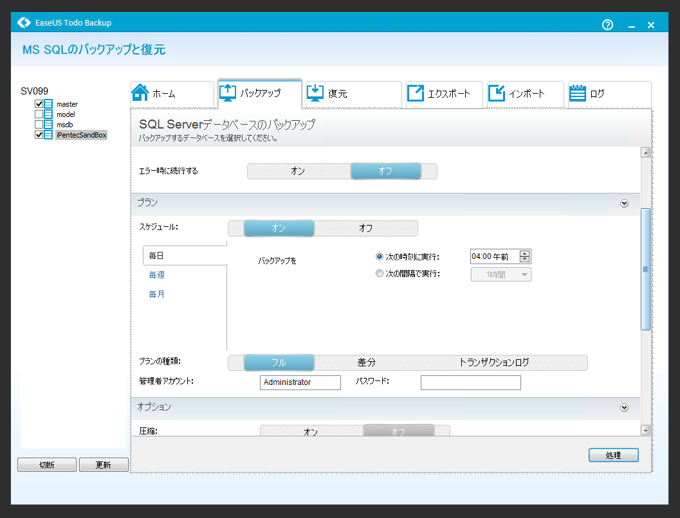Click the model database icon
This screenshot has width=680, height=518.
coord(49,115)
